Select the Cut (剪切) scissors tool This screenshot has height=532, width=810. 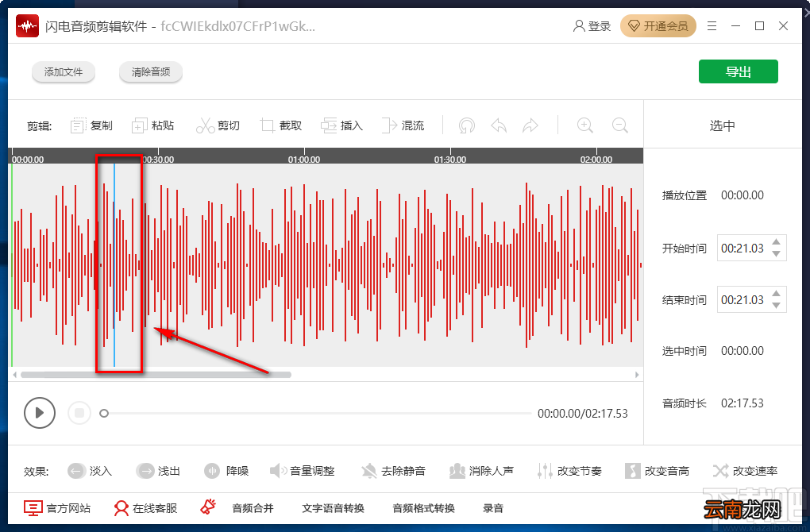tap(218, 125)
